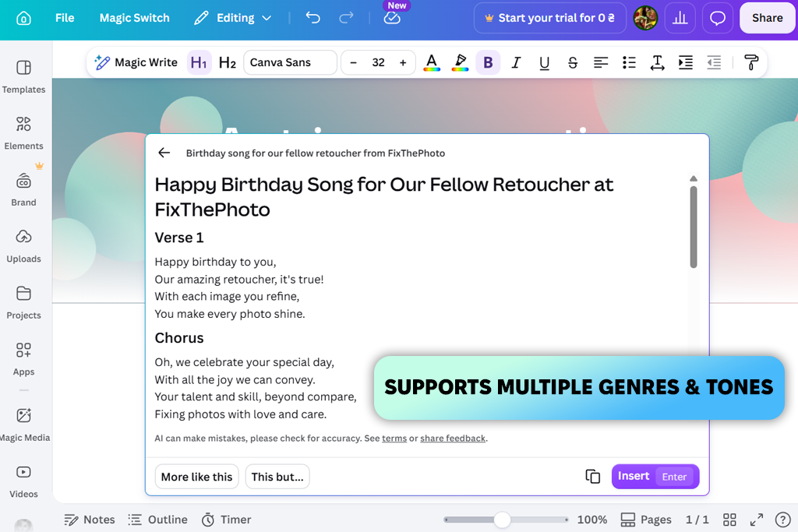The image size is (798, 532).
Task: Go back from the Magic Write result
Action: (164, 153)
